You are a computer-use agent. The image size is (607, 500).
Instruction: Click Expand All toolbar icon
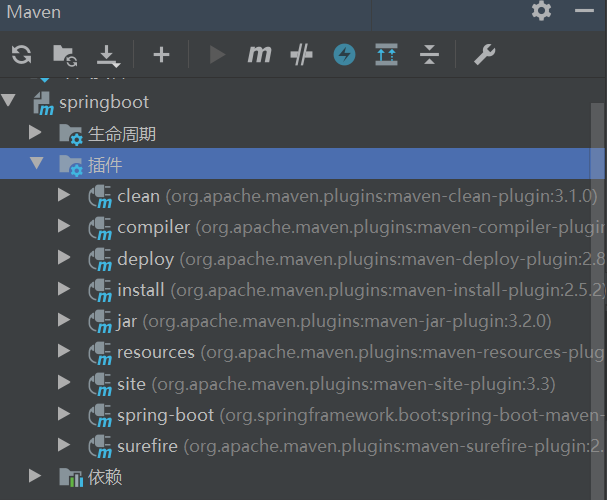[386, 54]
